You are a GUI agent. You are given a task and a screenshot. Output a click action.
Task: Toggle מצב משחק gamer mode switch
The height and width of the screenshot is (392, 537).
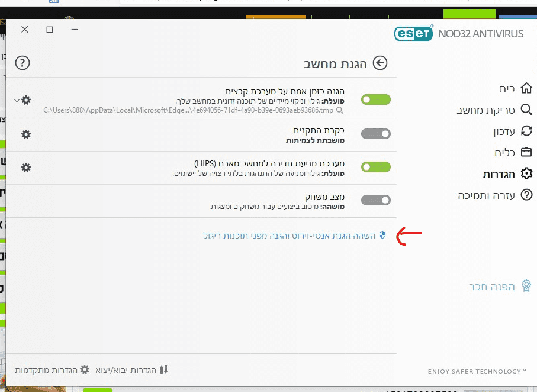click(376, 200)
